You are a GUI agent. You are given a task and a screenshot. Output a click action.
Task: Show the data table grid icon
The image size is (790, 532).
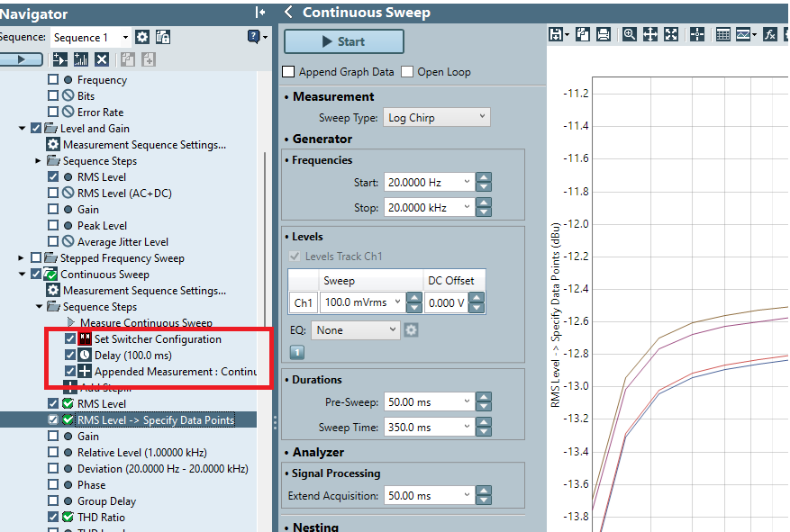(723, 34)
